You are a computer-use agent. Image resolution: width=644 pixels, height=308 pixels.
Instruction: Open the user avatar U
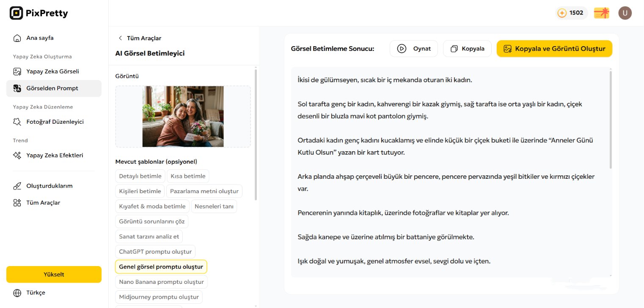(x=625, y=13)
